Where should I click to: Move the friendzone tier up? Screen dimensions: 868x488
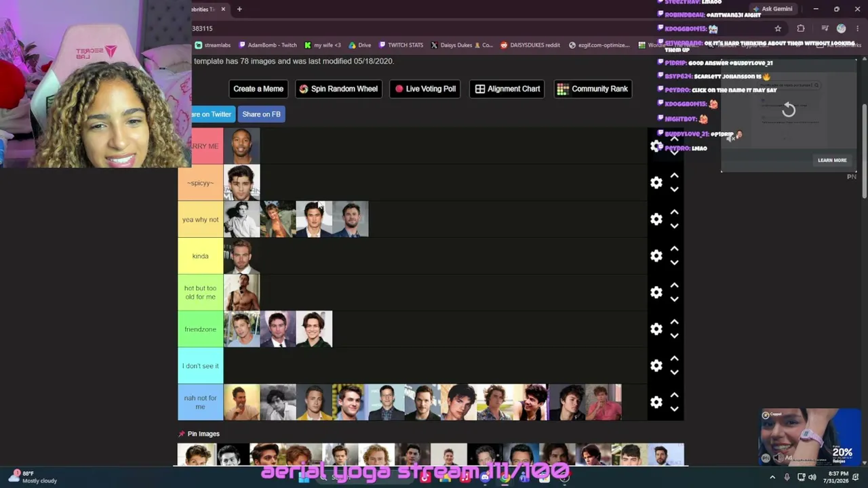pyautogui.click(x=674, y=322)
